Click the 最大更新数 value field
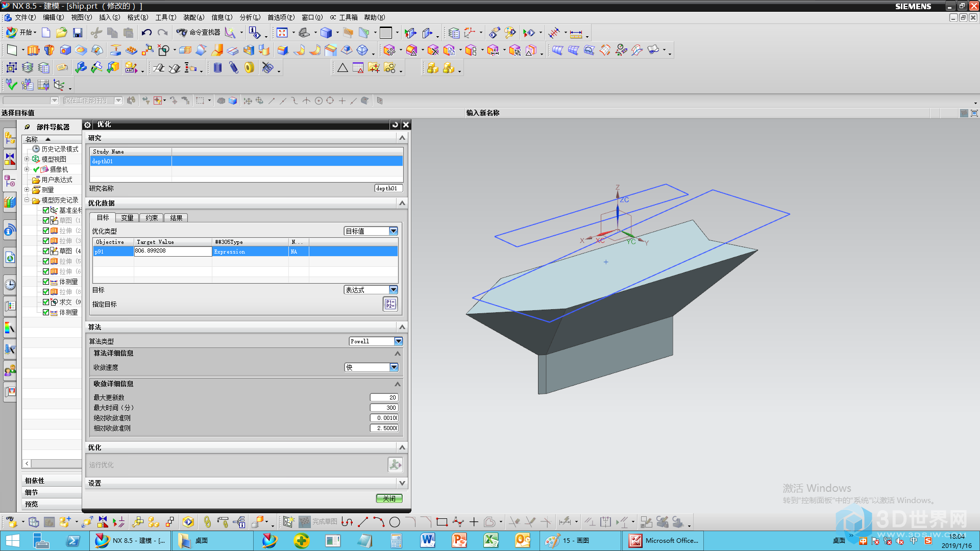Screen dimensions: 980x551 pyautogui.click(x=384, y=397)
